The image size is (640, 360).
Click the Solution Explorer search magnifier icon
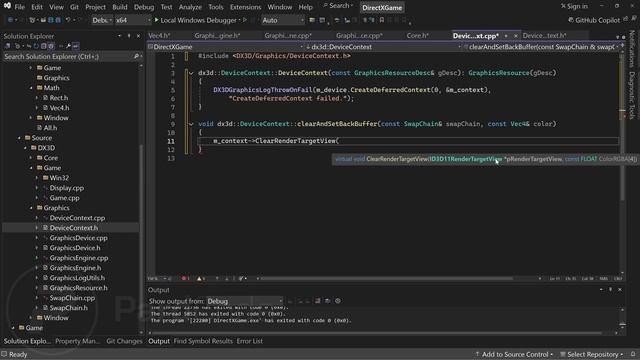point(136,56)
